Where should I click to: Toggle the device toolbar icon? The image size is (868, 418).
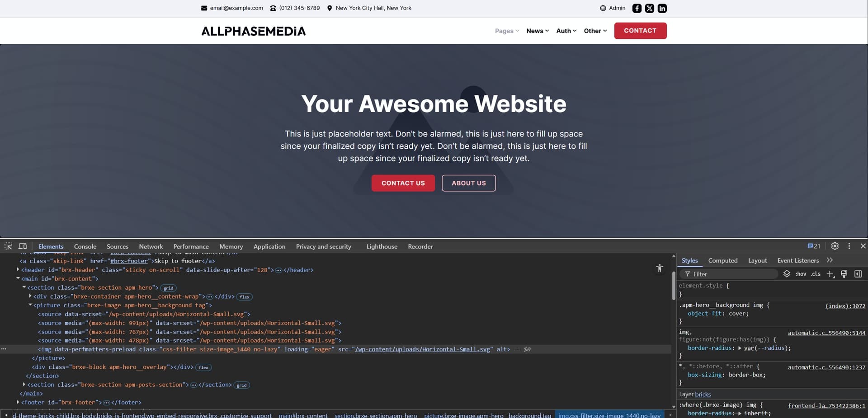tap(23, 246)
